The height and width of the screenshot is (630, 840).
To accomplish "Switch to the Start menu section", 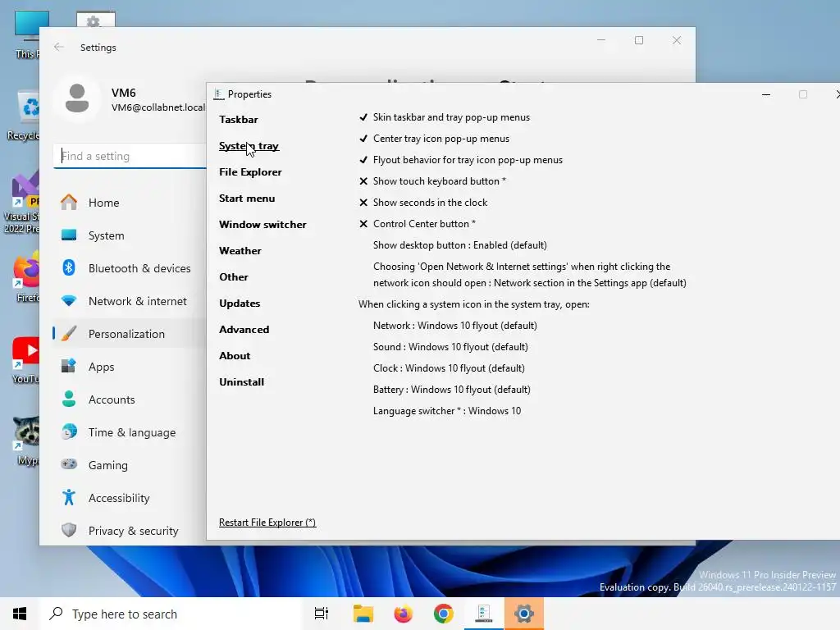I will pyautogui.click(x=247, y=199).
